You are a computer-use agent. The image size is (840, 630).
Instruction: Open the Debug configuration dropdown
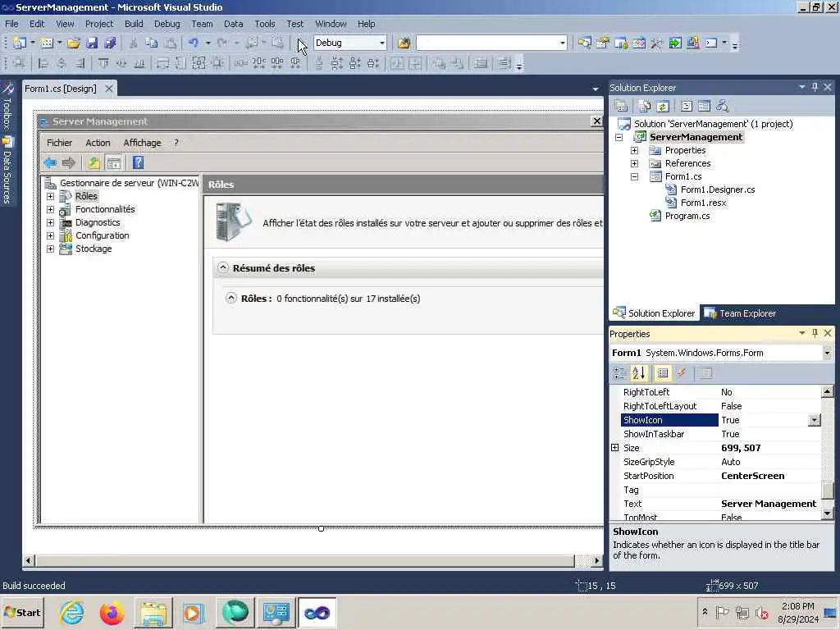tap(382, 43)
